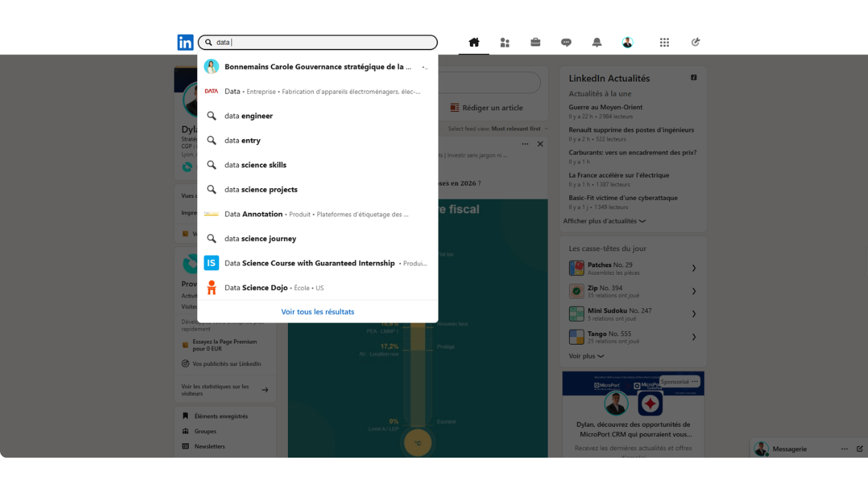
Task: Open the post's three-dot options menu
Action: coord(525,144)
